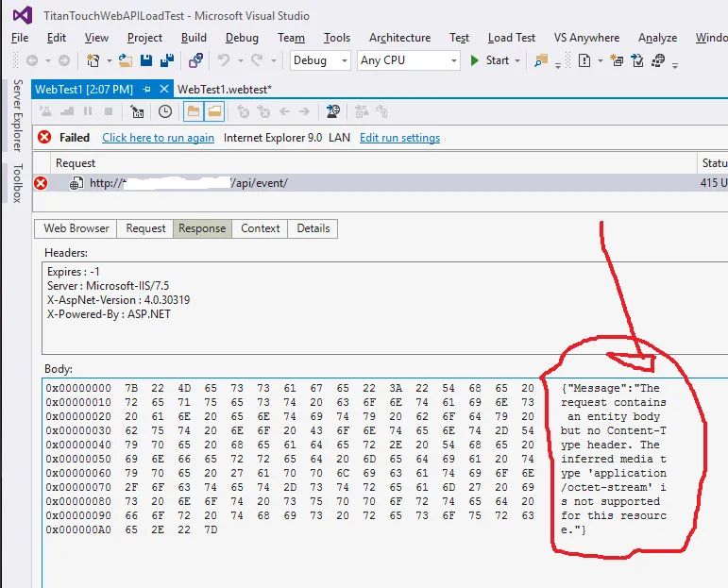Click the linked-boxes icon left of Undo
The height and width of the screenshot is (588, 728).
coord(196,60)
